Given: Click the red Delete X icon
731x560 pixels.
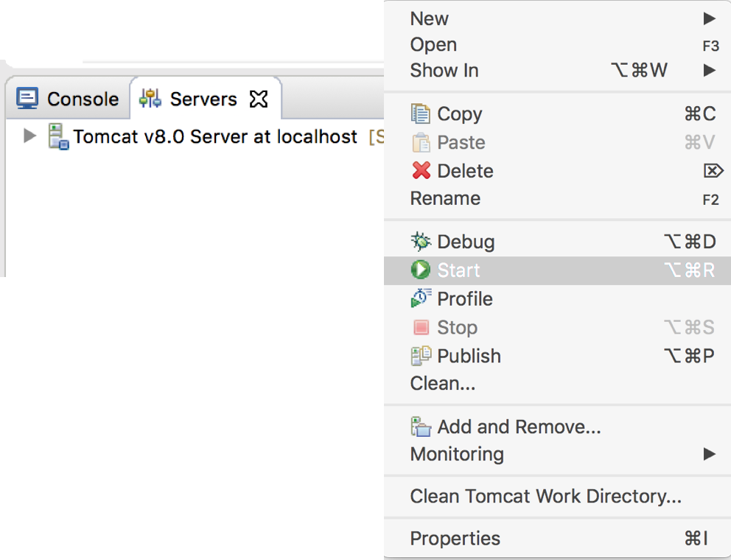Looking at the screenshot, I should point(421,171).
